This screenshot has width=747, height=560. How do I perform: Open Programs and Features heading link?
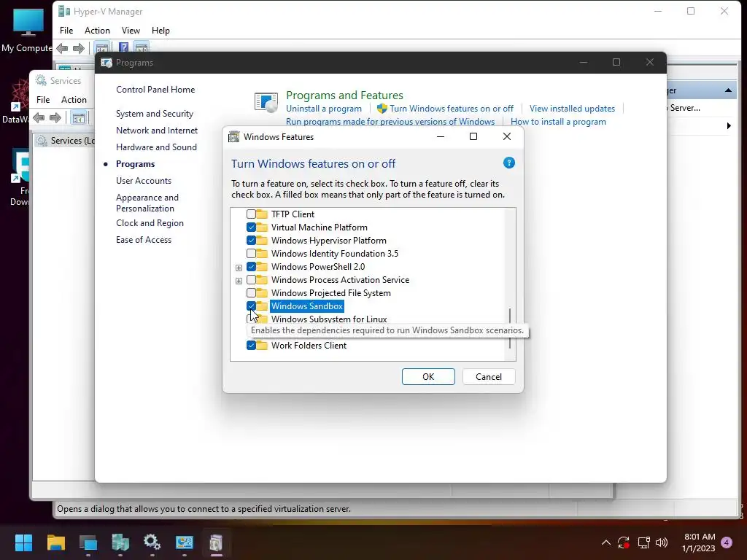click(x=344, y=96)
